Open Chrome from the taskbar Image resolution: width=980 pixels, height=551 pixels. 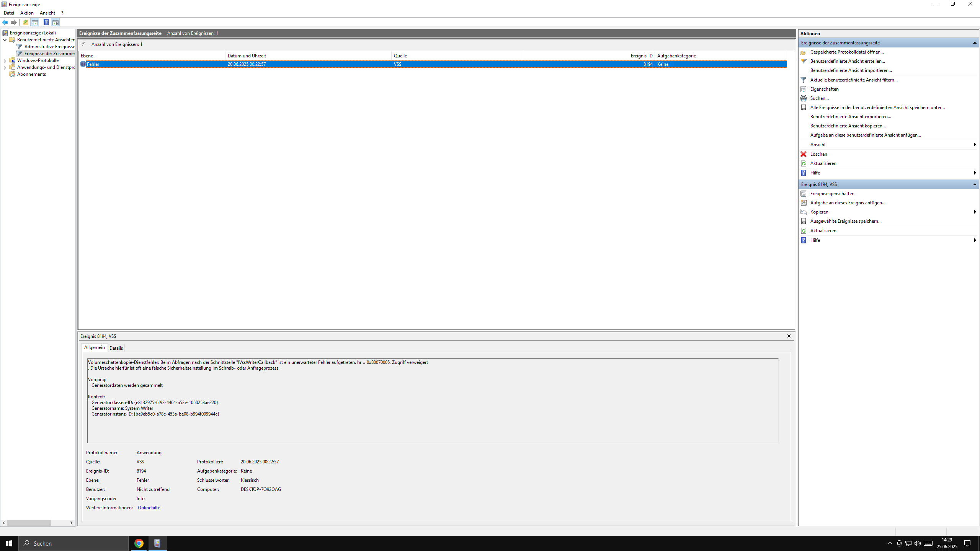pyautogui.click(x=139, y=543)
